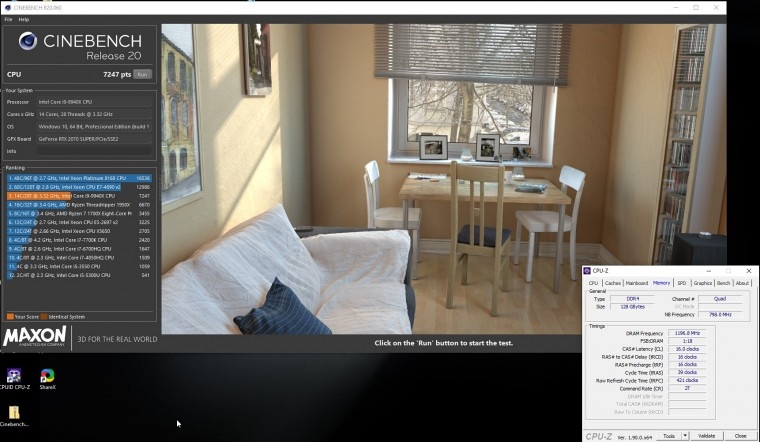Click the Row Refresh Cycle Time 421 clocks value
This screenshot has height=442, width=760.
687,380
